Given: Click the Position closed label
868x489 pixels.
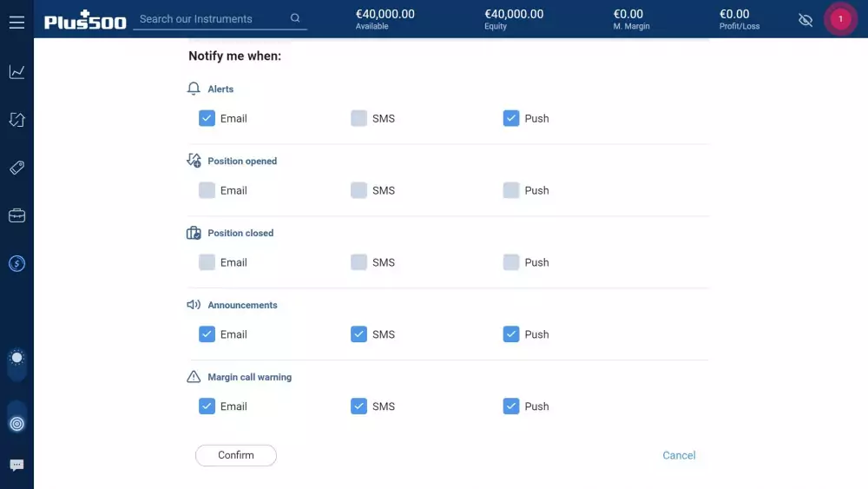Looking at the screenshot, I should click(x=240, y=233).
